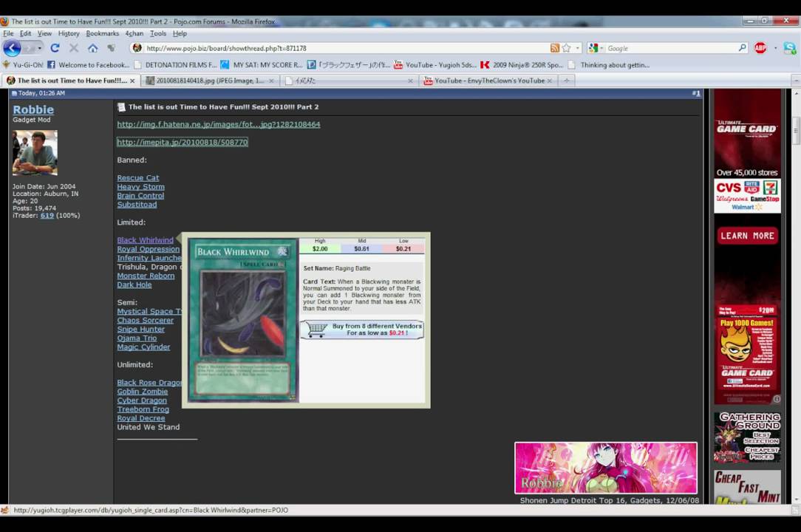Open the Snipe Hunter card link

pos(140,329)
